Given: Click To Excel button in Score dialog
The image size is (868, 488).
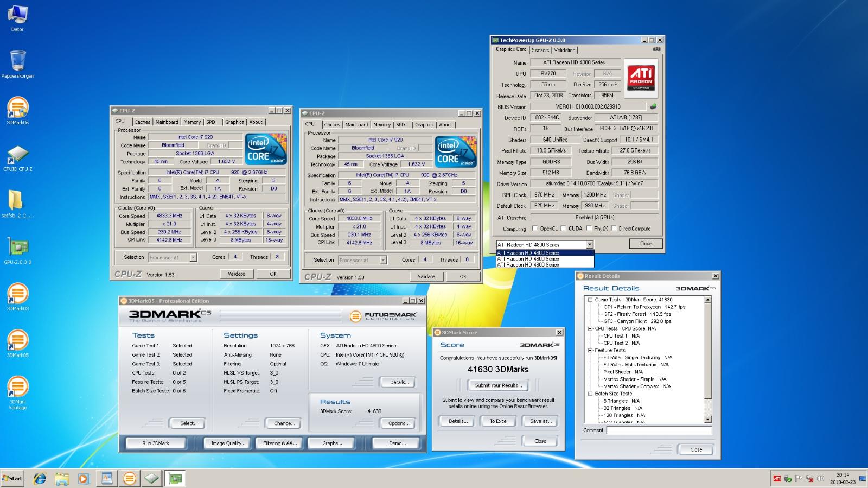Looking at the screenshot, I should click(499, 421).
